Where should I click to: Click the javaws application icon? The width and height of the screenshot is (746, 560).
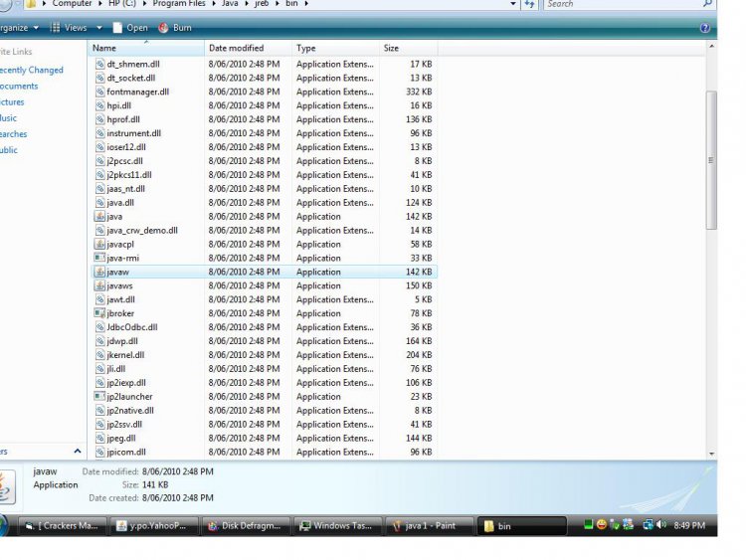click(99, 285)
